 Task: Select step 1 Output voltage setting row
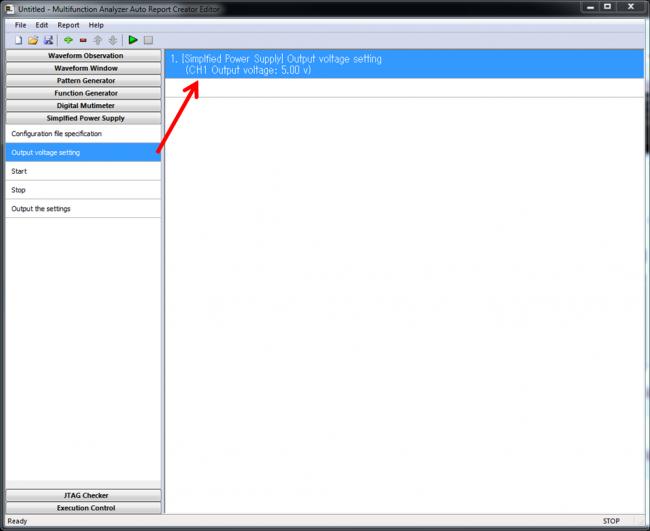click(x=404, y=64)
